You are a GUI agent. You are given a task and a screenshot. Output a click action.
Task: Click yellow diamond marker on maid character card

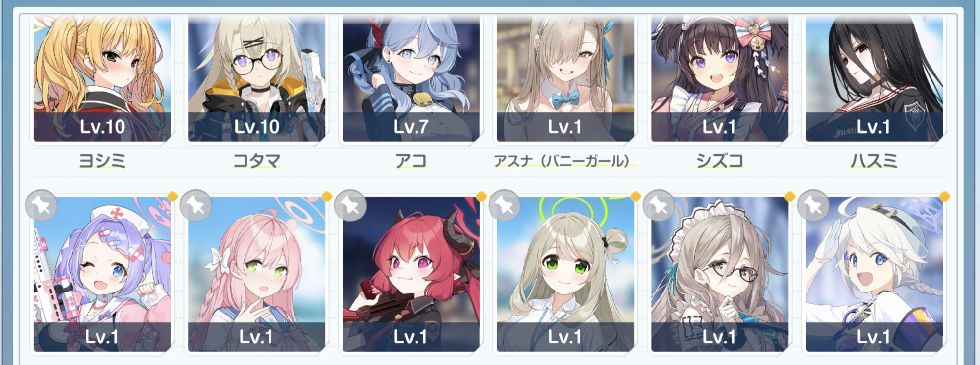click(x=790, y=196)
